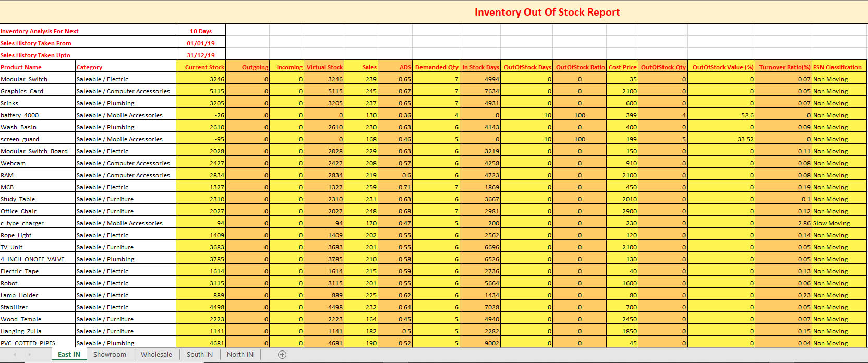Switch to the East IN sheet tab
Viewport: 868px width, 363px height.
coord(69,355)
